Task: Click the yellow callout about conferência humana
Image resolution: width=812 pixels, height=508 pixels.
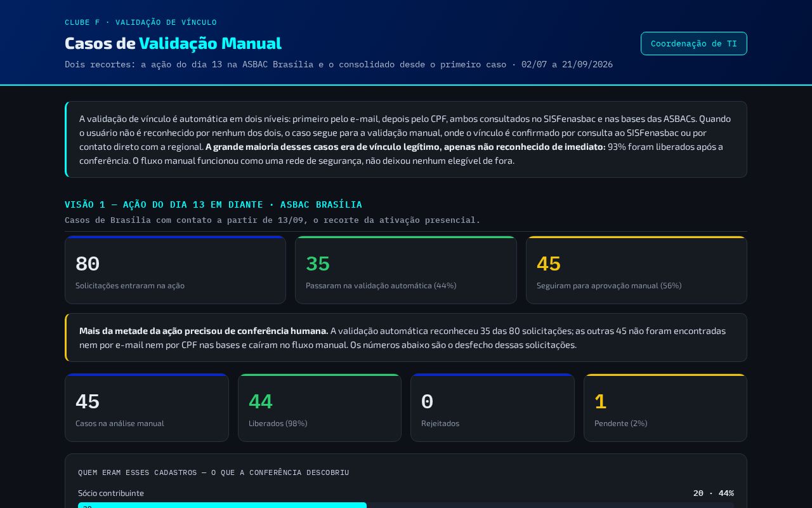Action: pyautogui.click(x=406, y=338)
